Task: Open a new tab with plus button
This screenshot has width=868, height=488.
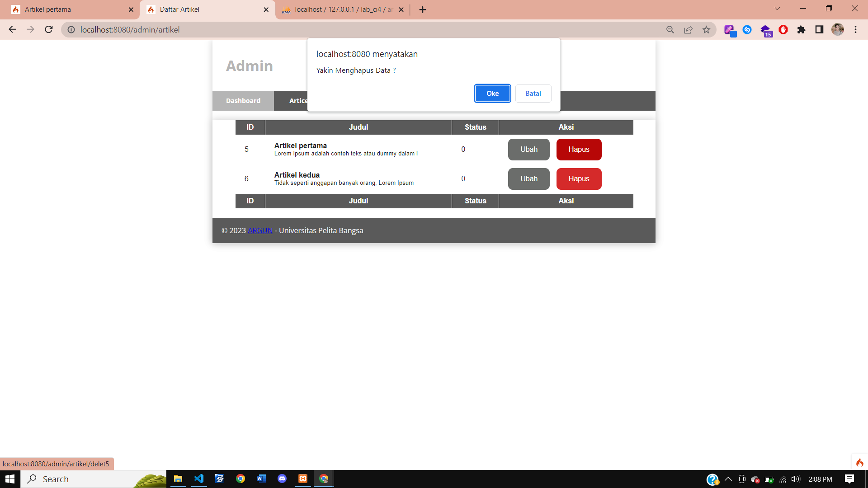Action: 423,9
